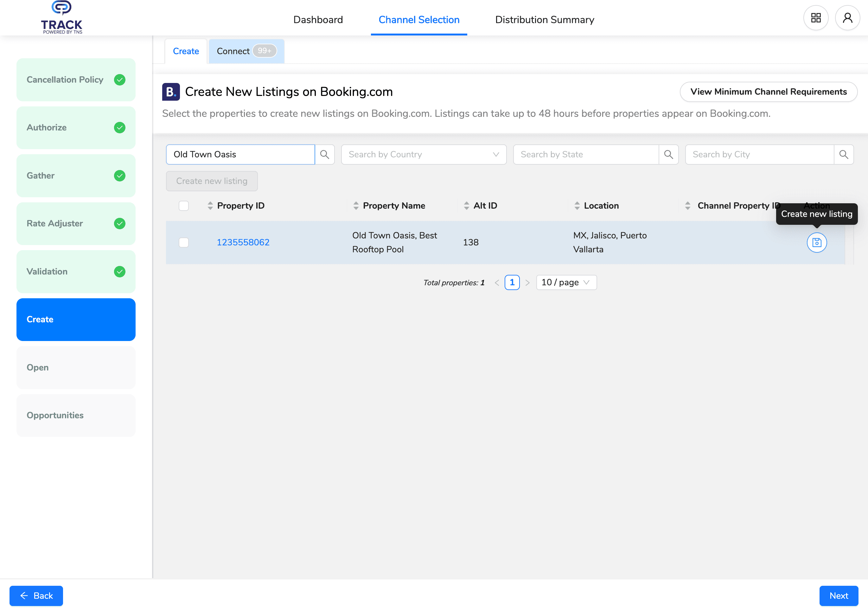
Task: Focus the Search by State field
Action: point(586,155)
